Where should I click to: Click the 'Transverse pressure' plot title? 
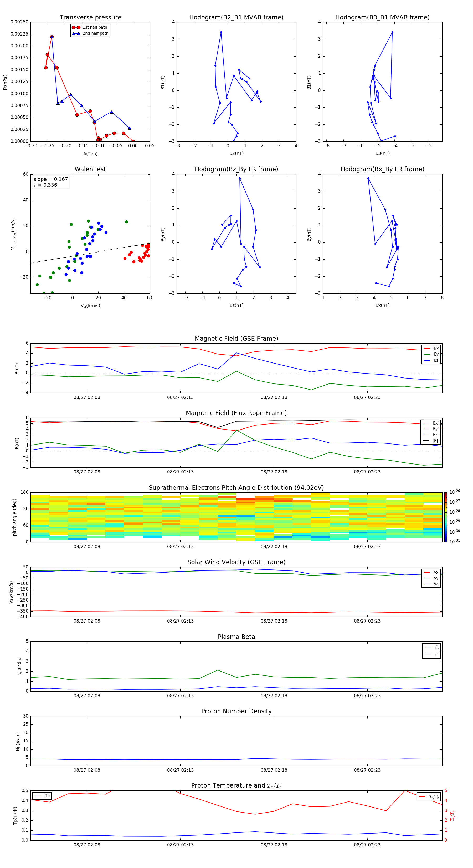(x=90, y=18)
